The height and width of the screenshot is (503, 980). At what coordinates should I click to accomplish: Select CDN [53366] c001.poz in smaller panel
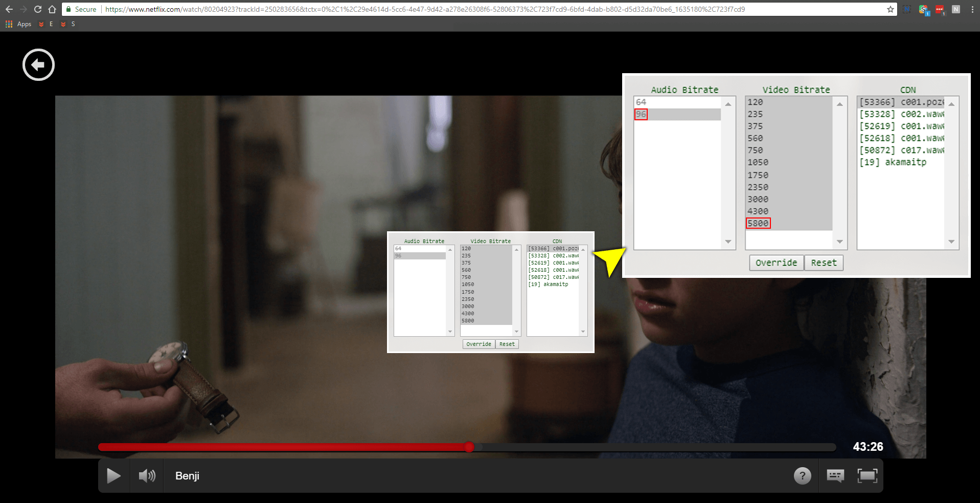pyautogui.click(x=553, y=249)
